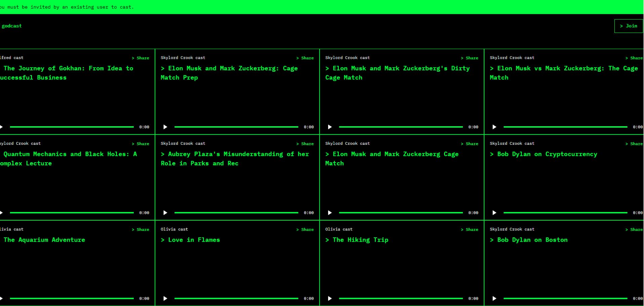
Task: Share the Aubrey Plaza cast
Action: point(305,144)
